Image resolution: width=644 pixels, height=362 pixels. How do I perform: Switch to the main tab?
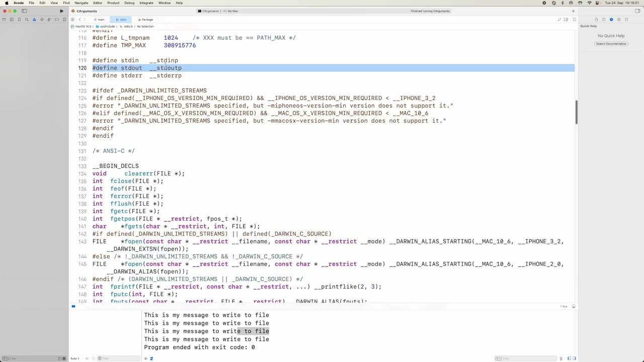pos(99,20)
